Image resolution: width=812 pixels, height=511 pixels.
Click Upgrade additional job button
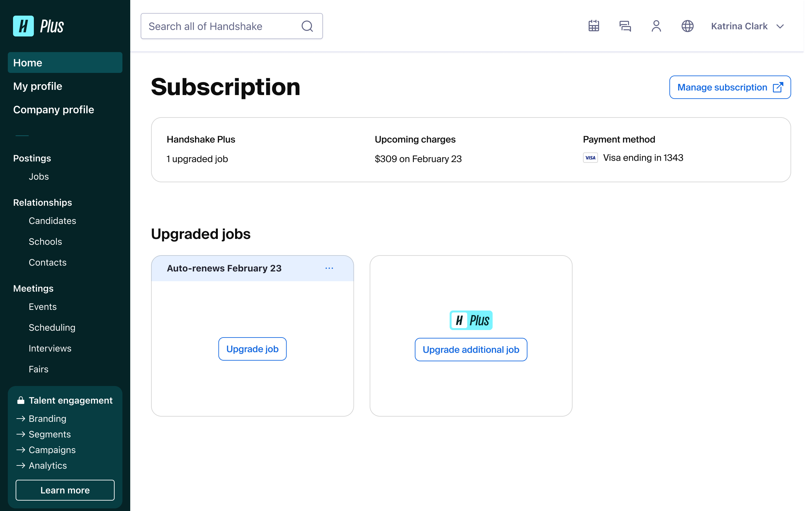471,350
